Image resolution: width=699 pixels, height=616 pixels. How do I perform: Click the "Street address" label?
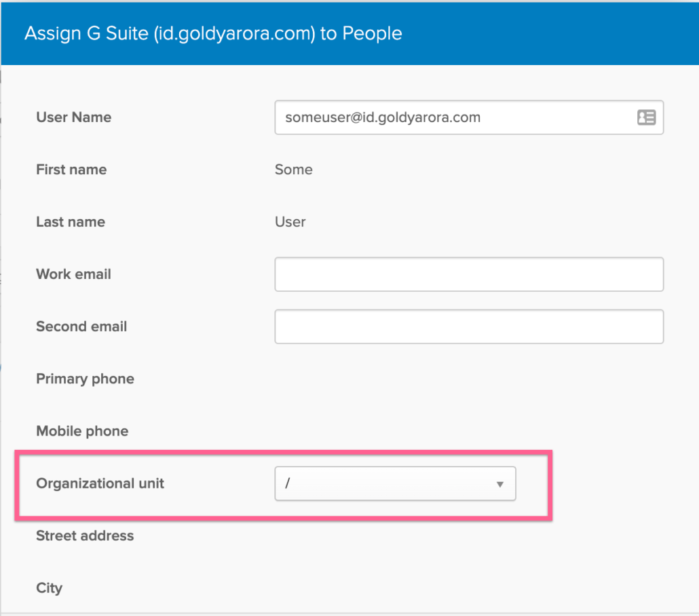point(85,536)
